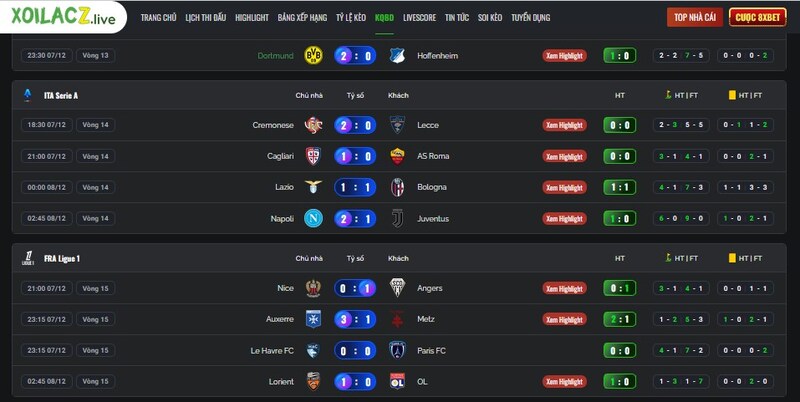The height and width of the screenshot is (402, 800).
Task: Click the FRA Ligue 1 league icon
Action: click(28, 258)
